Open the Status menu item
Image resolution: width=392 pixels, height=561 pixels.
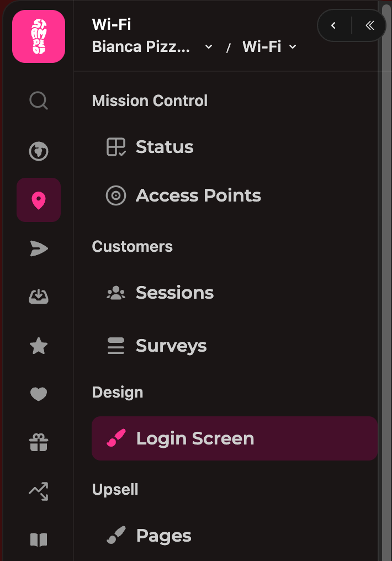coord(165,147)
